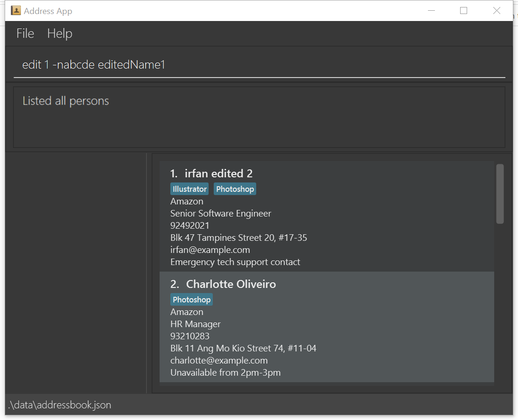
Task: Click 'Emergency tech support contact' remark
Action: point(235,262)
